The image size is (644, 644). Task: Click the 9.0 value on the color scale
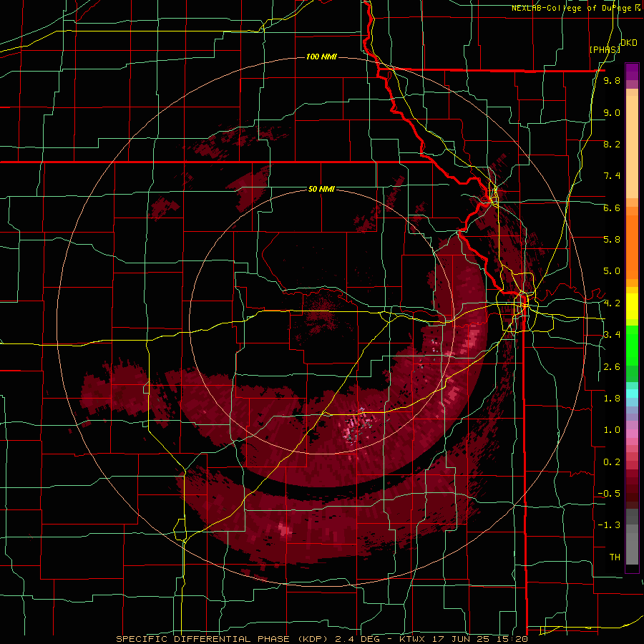(612, 112)
